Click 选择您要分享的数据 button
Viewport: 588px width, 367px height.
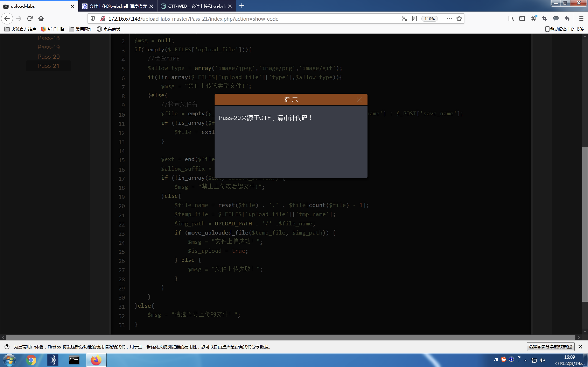[x=550, y=347]
